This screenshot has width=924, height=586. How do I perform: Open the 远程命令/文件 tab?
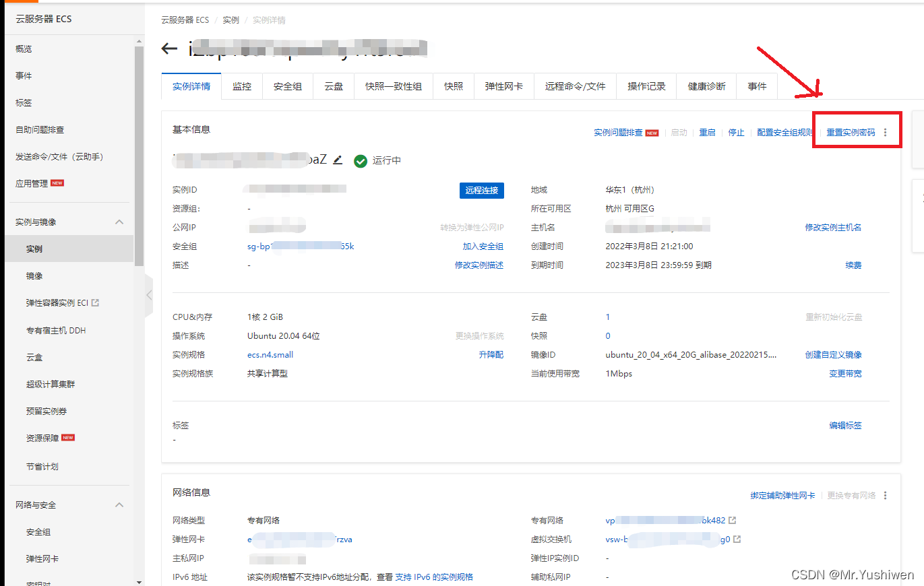(575, 86)
